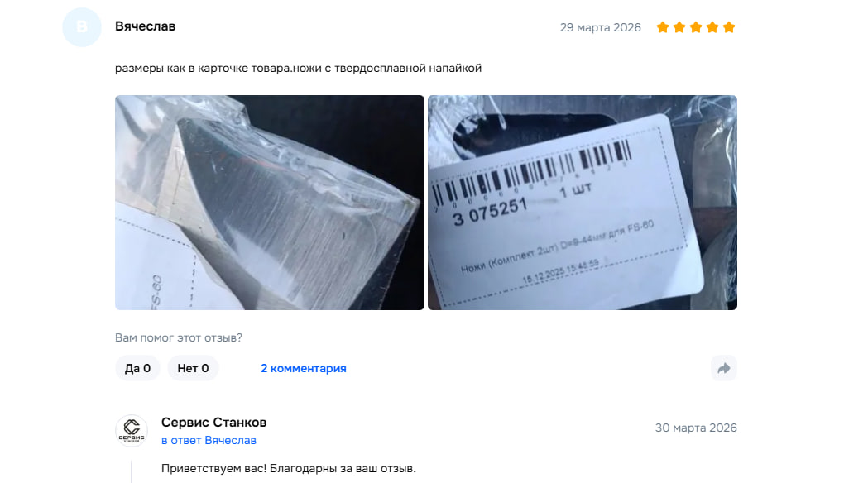Open the Сервис Станков seller name

213,422
